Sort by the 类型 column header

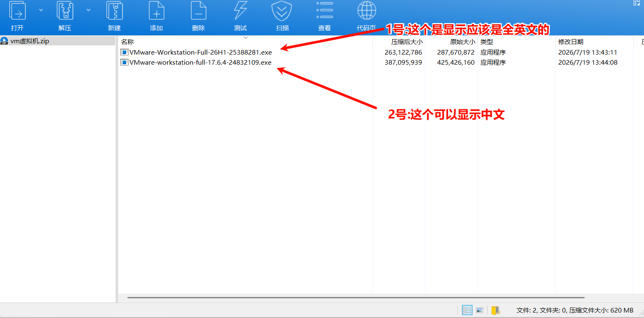[487, 42]
